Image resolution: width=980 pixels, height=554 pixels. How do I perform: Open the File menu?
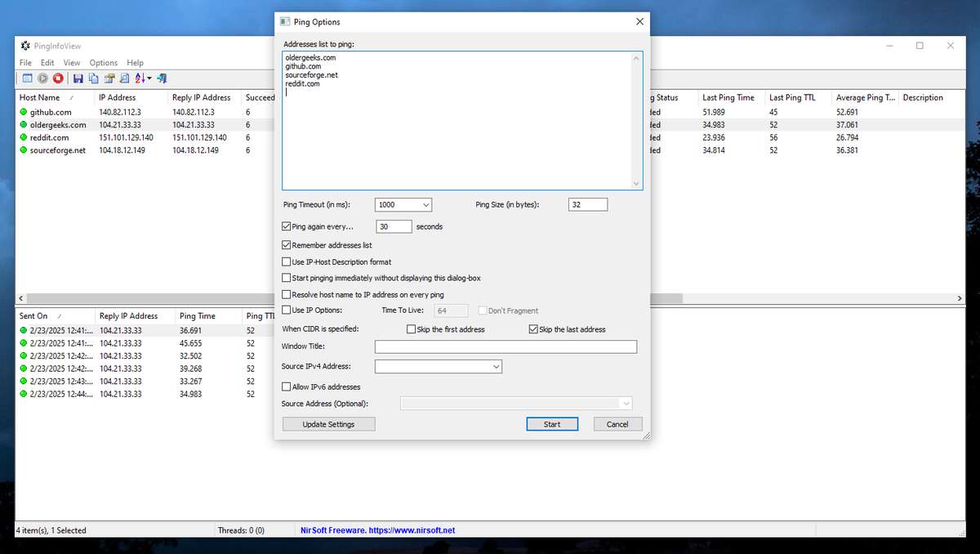coord(25,63)
